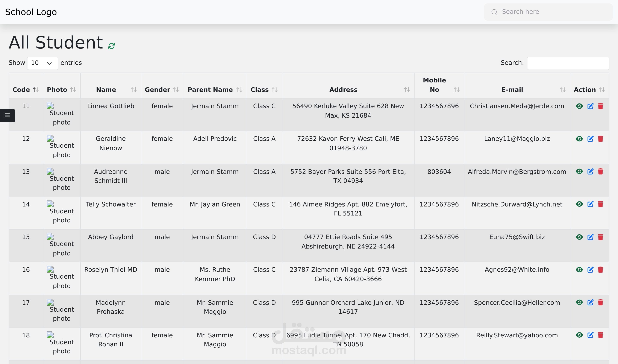Open the Show entries count dropdown
Screen dimensions: 618x364
(x=42, y=63)
